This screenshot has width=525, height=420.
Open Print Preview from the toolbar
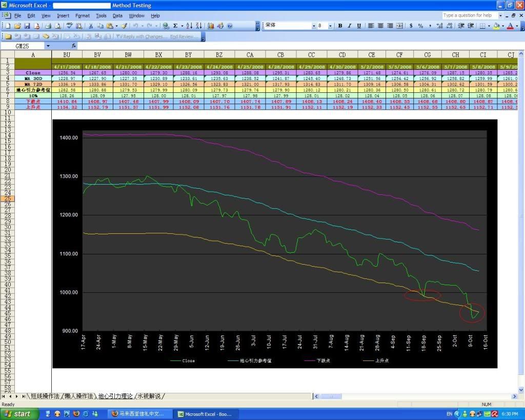[x=58, y=26]
